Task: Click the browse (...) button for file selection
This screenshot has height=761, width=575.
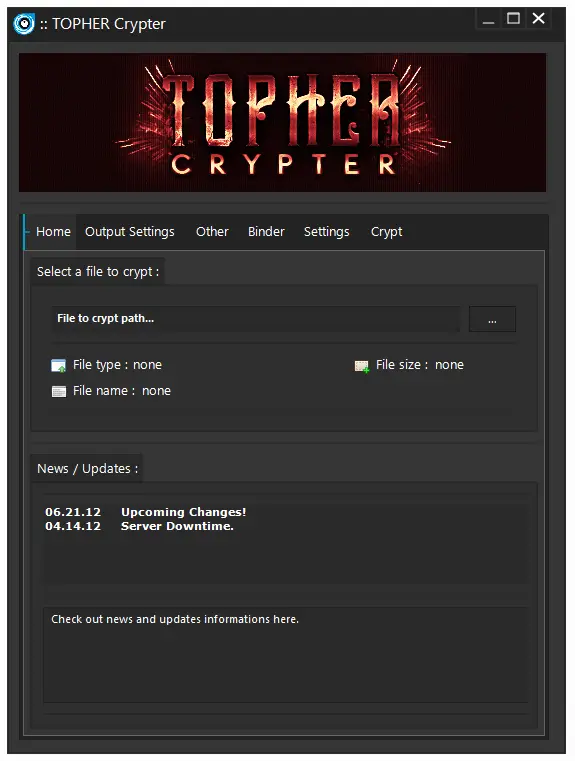Action: click(492, 319)
